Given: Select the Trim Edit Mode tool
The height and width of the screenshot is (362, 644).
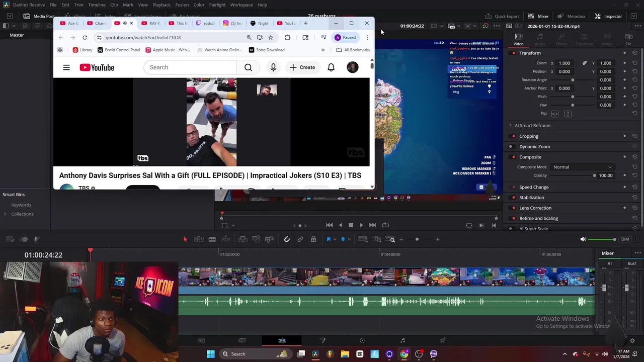Looking at the screenshot, I should (199, 239).
